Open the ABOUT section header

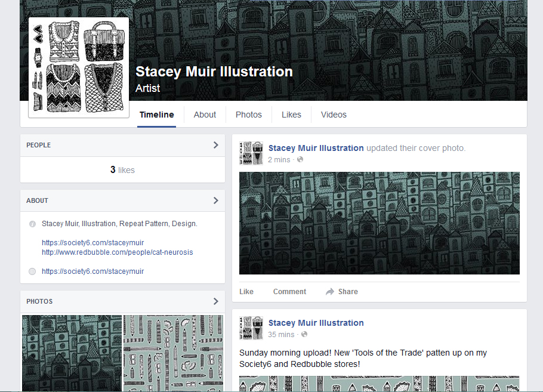pyautogui.click(x=122, y=200)
